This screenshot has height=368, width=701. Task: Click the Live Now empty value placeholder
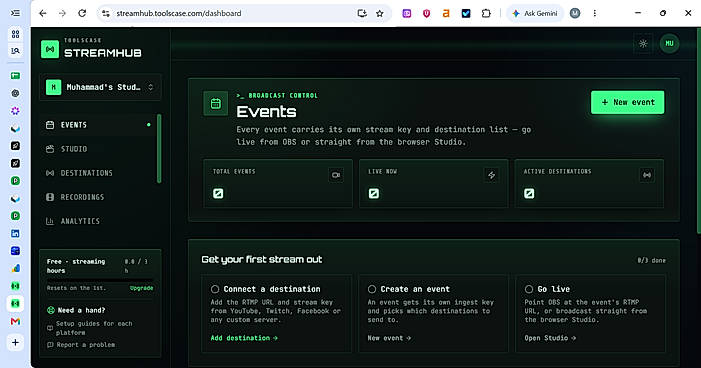374,194
